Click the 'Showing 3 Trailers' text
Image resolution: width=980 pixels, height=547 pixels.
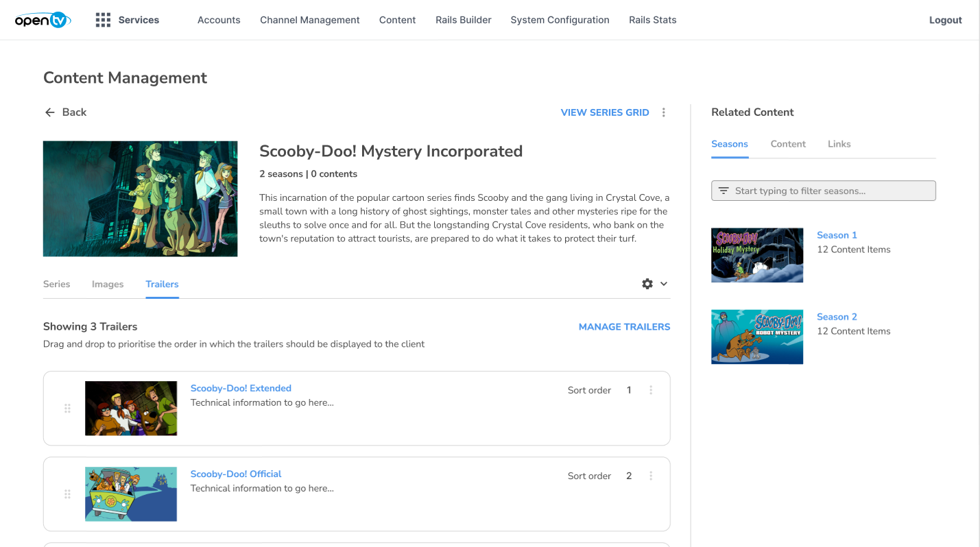[x=91, y=327]
